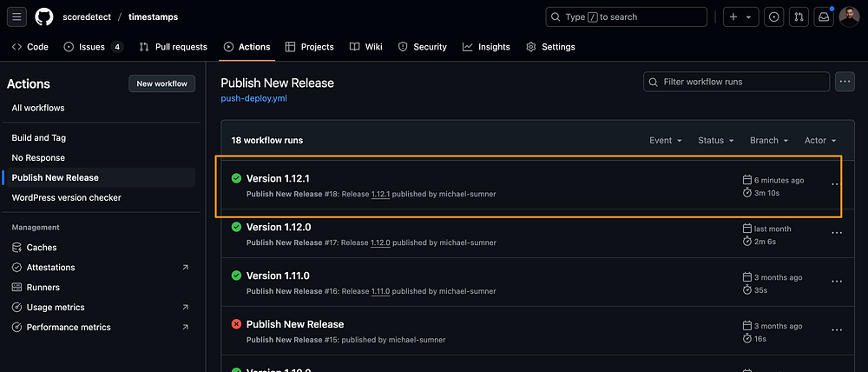The height and width of the screenshot is (372, 868).
Task: Expand the Branch filter dropdown
Action: coord(769,141)
